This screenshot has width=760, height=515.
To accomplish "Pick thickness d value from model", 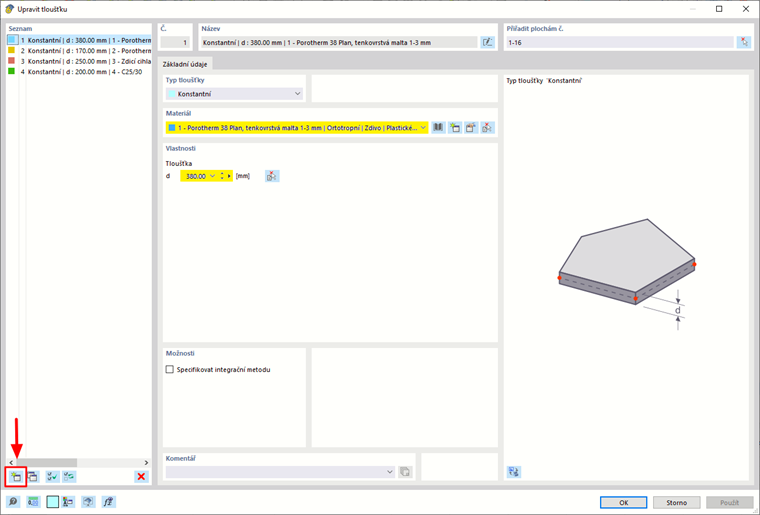I will (x=272, y=176).
